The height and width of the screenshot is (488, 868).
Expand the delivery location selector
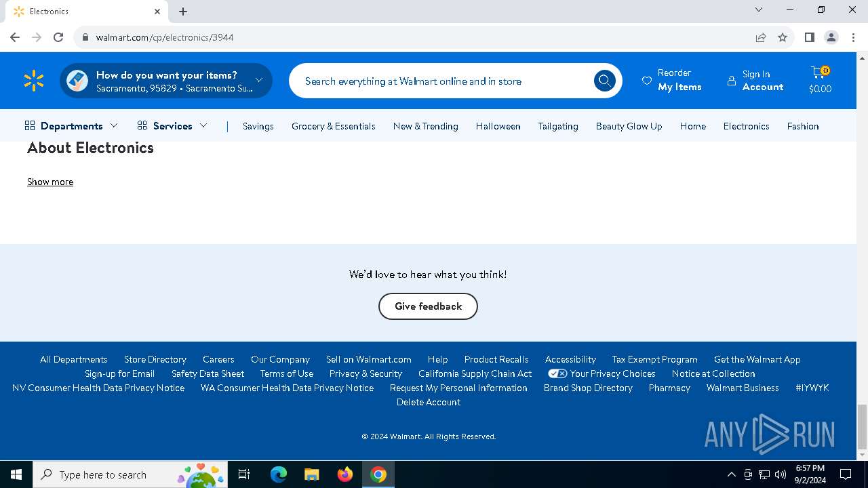coord(166,81)
